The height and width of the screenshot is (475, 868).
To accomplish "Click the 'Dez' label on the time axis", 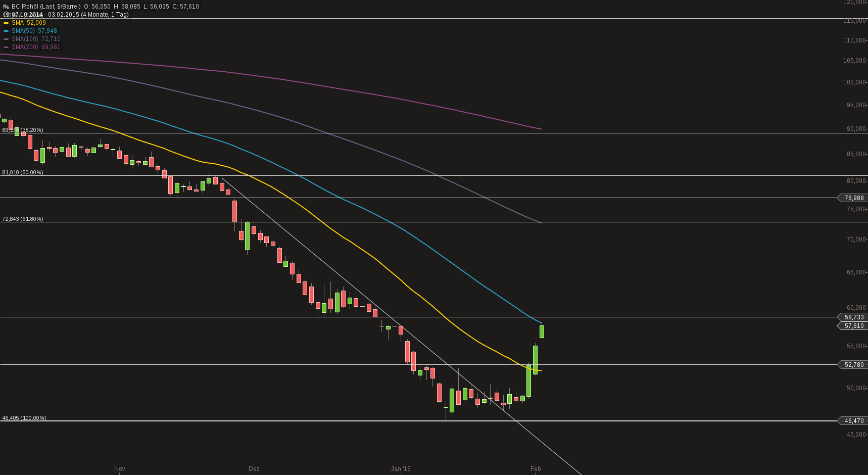I will (x=254, y=469).
